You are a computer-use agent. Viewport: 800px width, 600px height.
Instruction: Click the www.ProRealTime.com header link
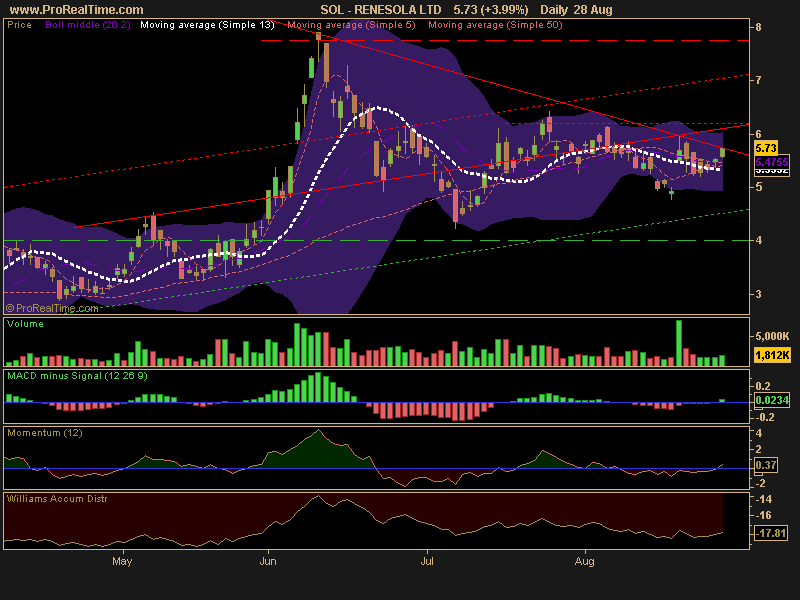pos(77,9)
